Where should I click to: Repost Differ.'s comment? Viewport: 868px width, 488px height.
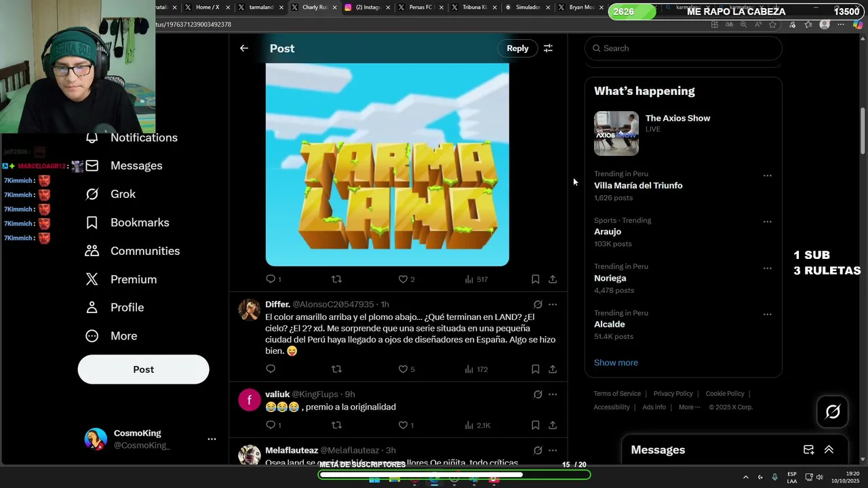336,369
